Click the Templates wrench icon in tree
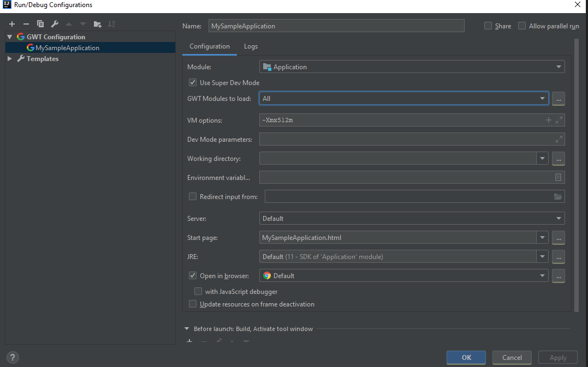This screenshot has height=367, width=588. coord(21,58)
